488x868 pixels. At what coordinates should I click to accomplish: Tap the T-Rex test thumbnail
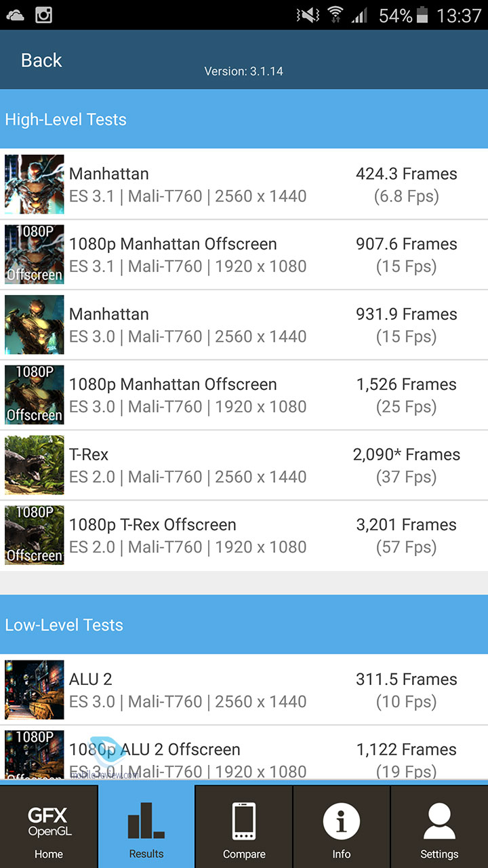35,465
